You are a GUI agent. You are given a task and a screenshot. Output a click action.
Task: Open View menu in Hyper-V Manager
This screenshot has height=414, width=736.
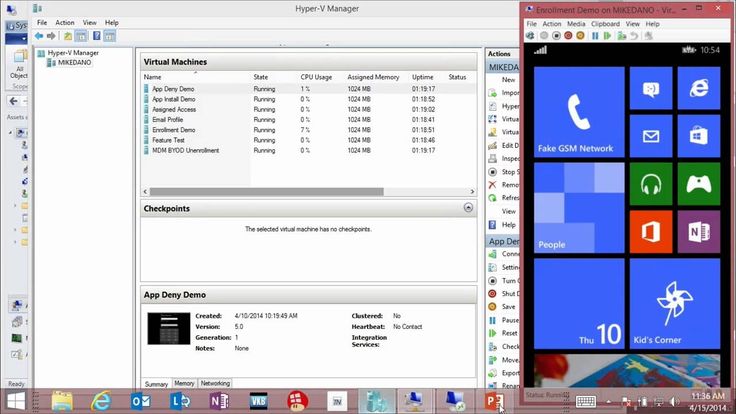[x=89, y=23]
